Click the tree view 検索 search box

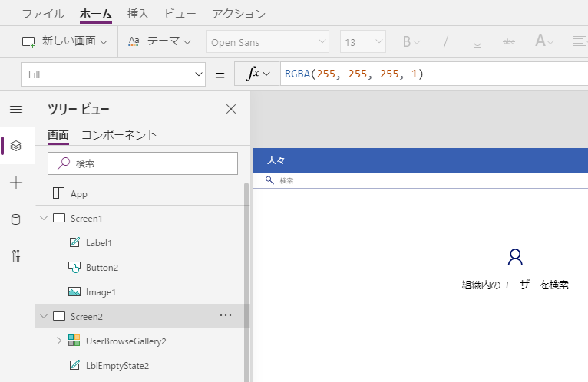(x=143, y=163)
